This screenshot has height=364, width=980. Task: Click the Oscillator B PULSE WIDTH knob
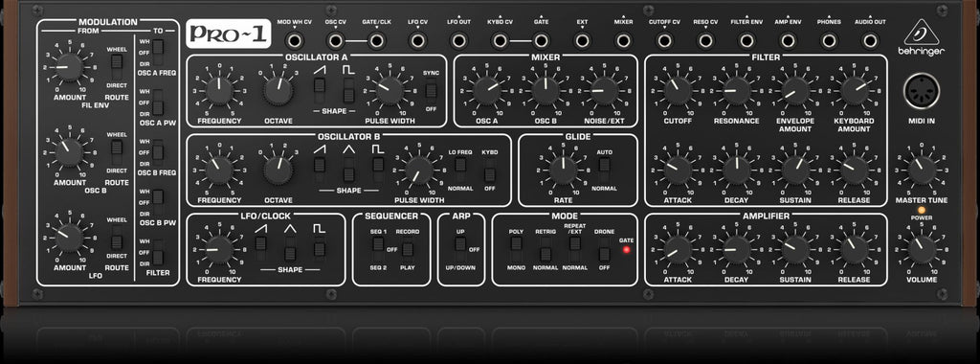tap(419, 171)
